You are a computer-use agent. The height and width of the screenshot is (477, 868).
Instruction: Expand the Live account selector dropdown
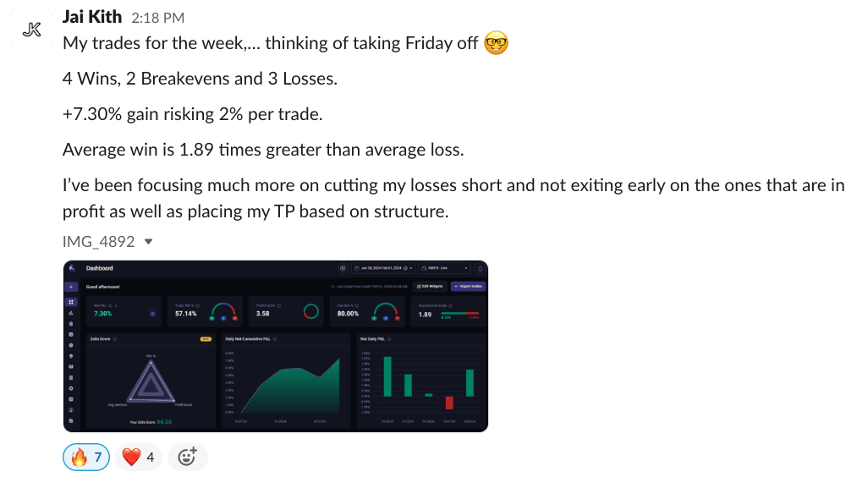pos(445,269)
